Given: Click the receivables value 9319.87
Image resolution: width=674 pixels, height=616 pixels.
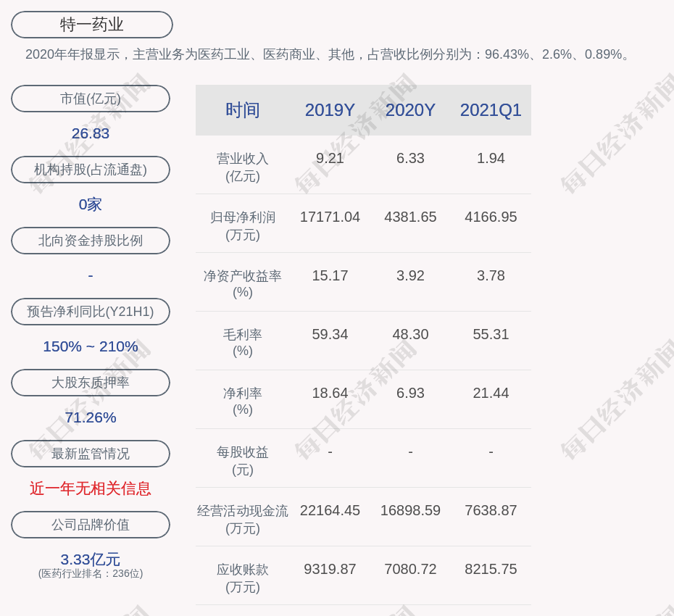Looking at the screenshot, I should pos(330,569).
